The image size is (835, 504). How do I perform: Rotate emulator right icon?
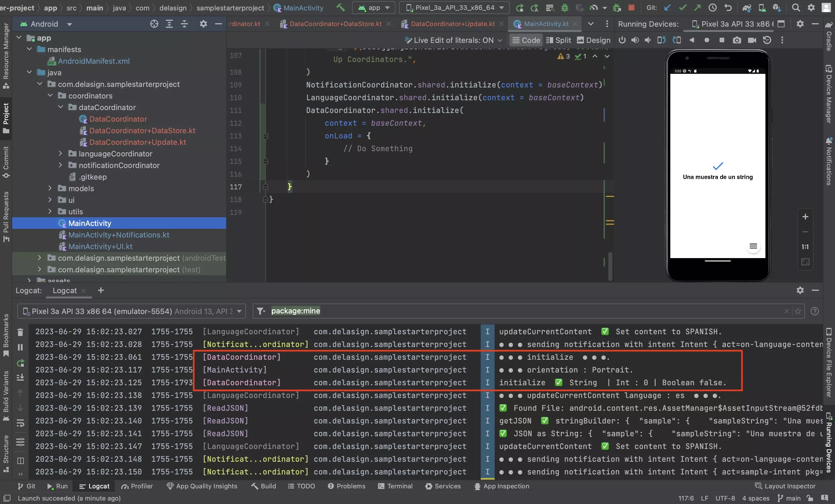[x=677, y=40]
